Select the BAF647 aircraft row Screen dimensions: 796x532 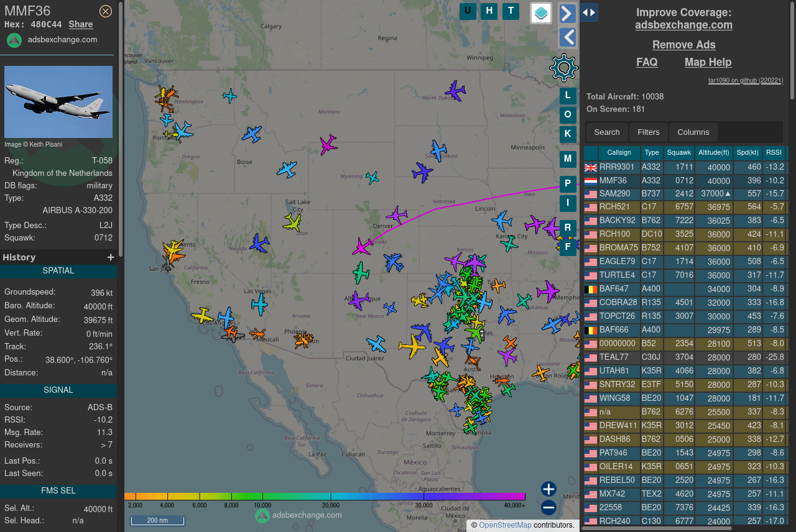[685, 289]
